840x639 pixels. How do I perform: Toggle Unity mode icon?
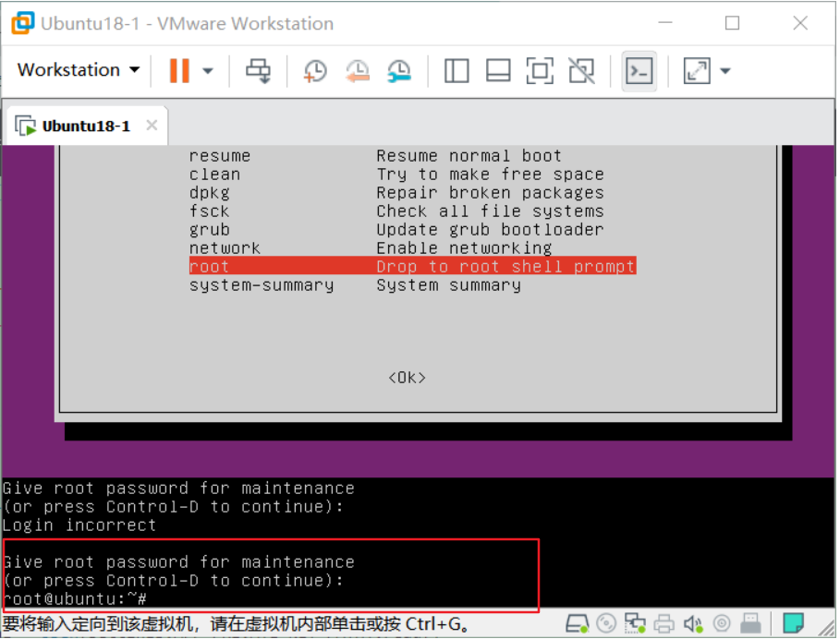(x=582, y=71)
